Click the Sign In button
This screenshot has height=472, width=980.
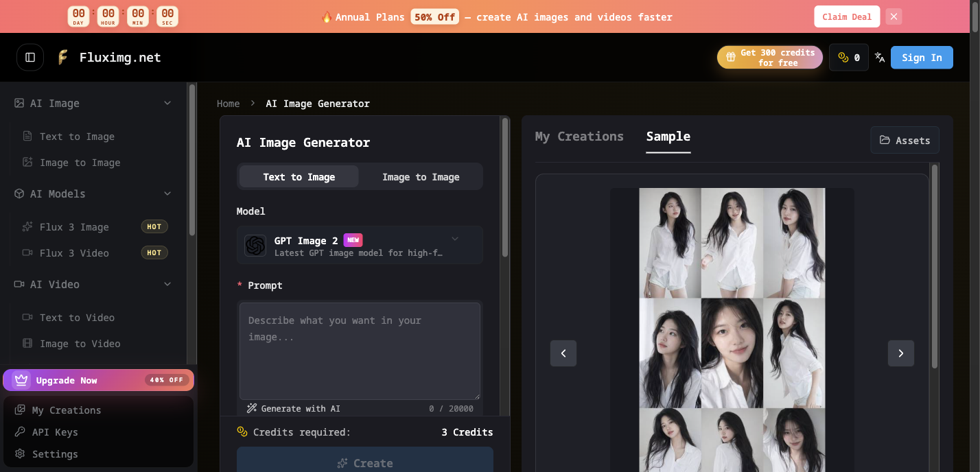coord(922,58)
